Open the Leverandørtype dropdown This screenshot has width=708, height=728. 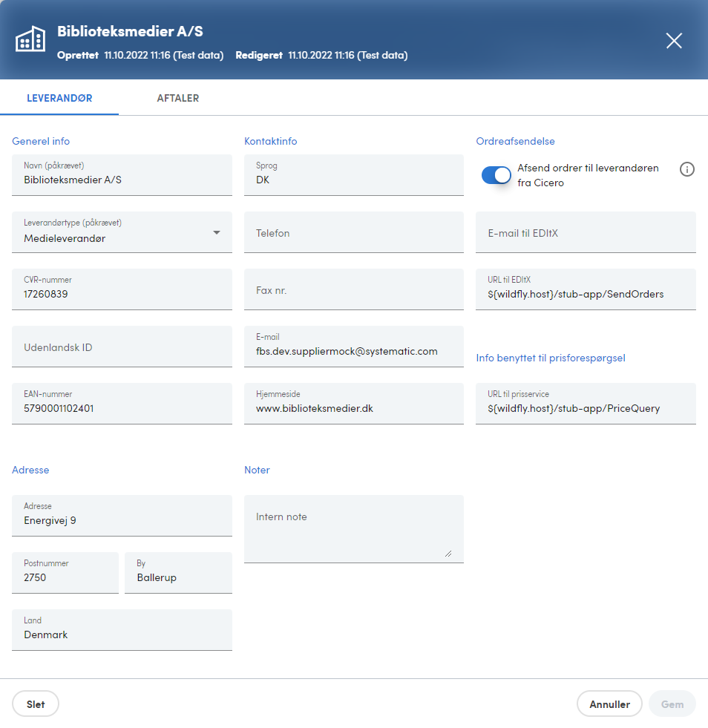tap(122, 232)
